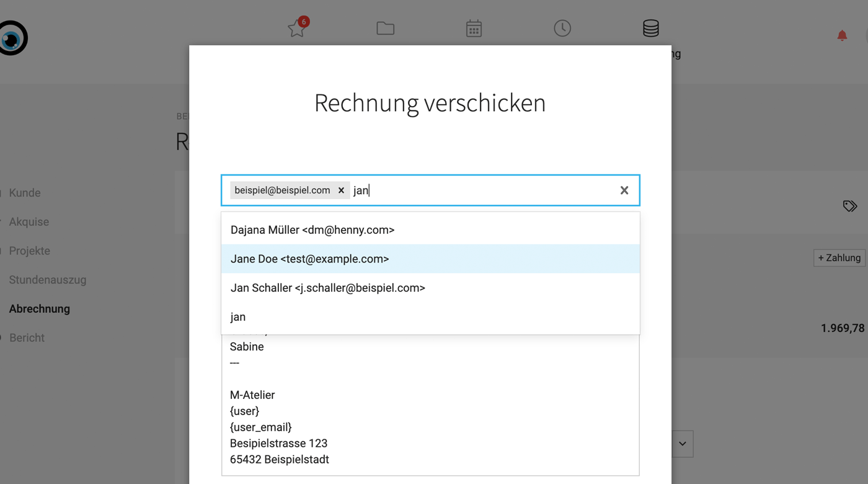Expand the dropdown chevron behind the dialog
Image resolution: width=868 pixels, height=484 pixels.
click(682, 444)
